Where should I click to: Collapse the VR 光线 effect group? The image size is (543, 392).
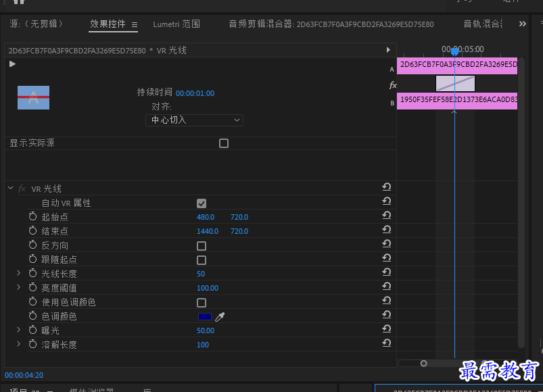click(x=10, y=188)
